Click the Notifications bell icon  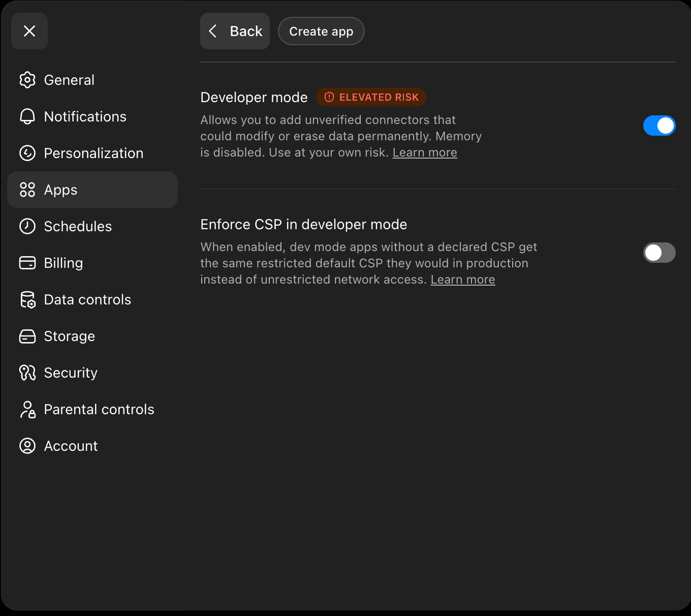pyautogui.click(x=27, y=116)
